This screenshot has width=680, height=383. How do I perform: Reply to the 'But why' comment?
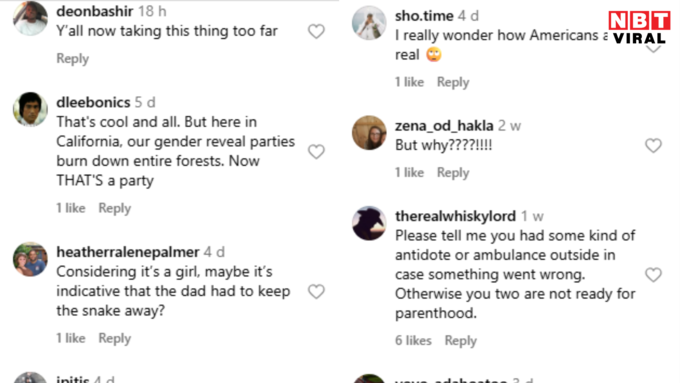coord(453,173)
